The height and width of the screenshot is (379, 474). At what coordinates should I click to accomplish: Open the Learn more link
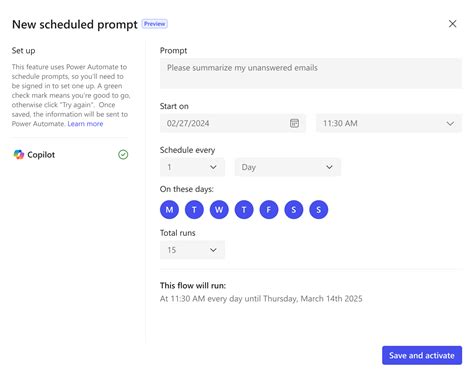85,124
